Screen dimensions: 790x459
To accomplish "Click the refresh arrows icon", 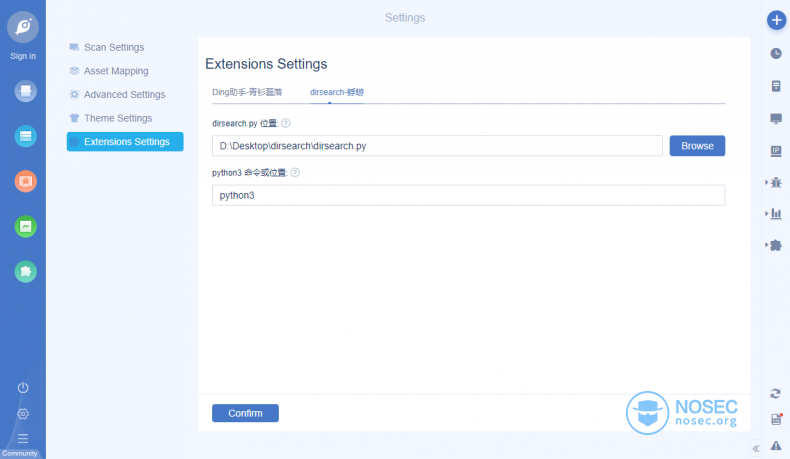I will tap(776, 394).
